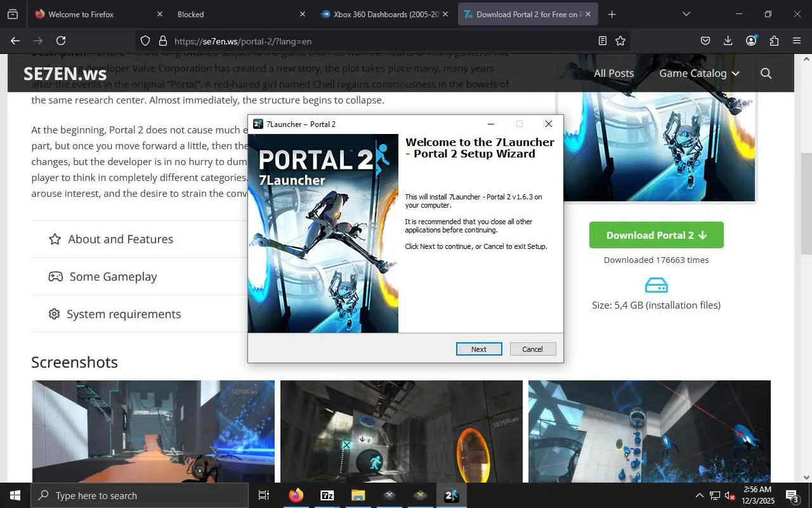Show hidden system tray icons

point(700,495)
